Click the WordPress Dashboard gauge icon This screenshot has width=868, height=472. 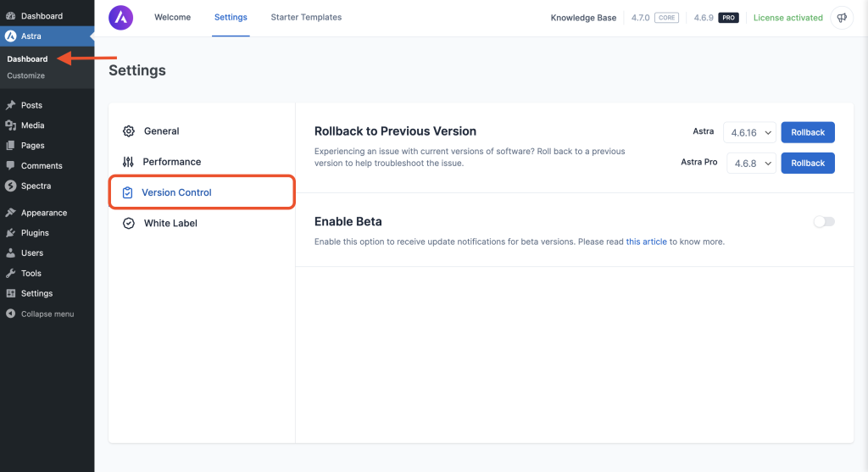point(10,16)
